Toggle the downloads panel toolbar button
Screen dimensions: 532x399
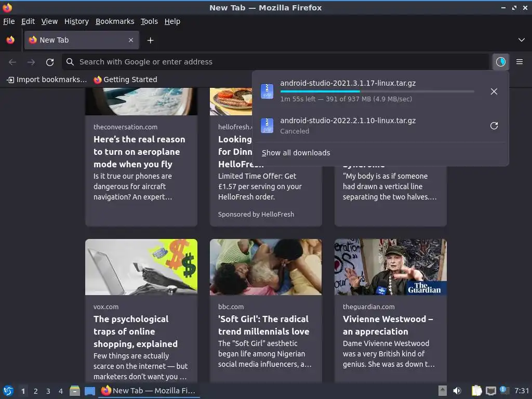501,62
